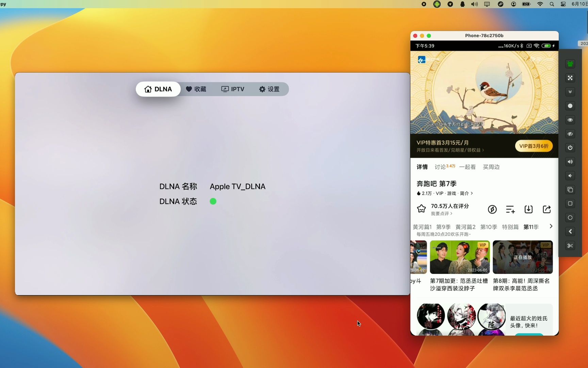This screenshot has height=368, width=588.
Task: Click the power button in phone toolbar
Action: [570, 148]
